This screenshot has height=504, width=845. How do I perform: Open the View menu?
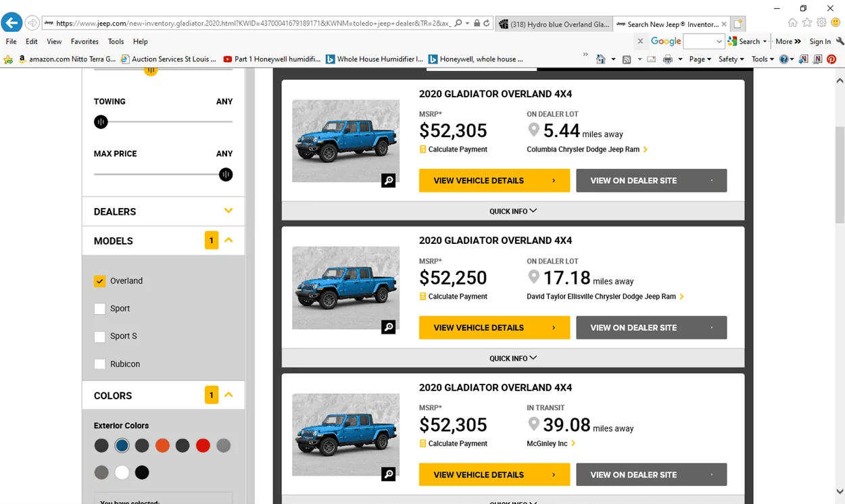click(x=54, y=41)
